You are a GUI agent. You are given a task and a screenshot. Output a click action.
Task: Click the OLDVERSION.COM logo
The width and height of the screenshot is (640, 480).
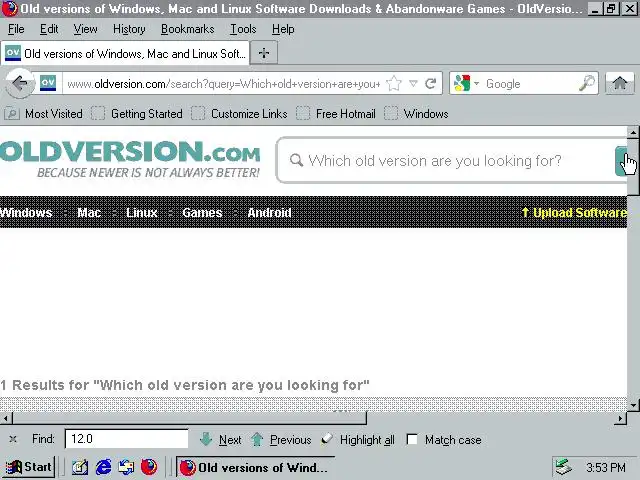pos(130,159)
